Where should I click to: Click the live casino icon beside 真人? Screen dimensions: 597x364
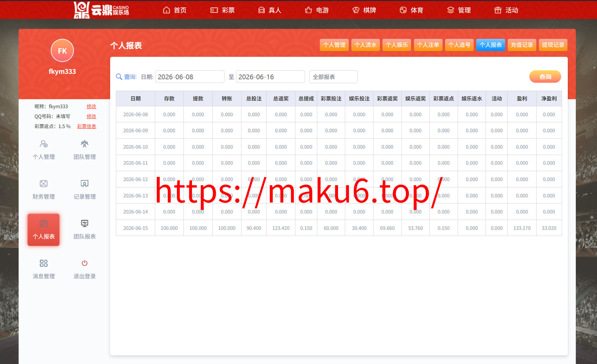(x=261, y=10)
